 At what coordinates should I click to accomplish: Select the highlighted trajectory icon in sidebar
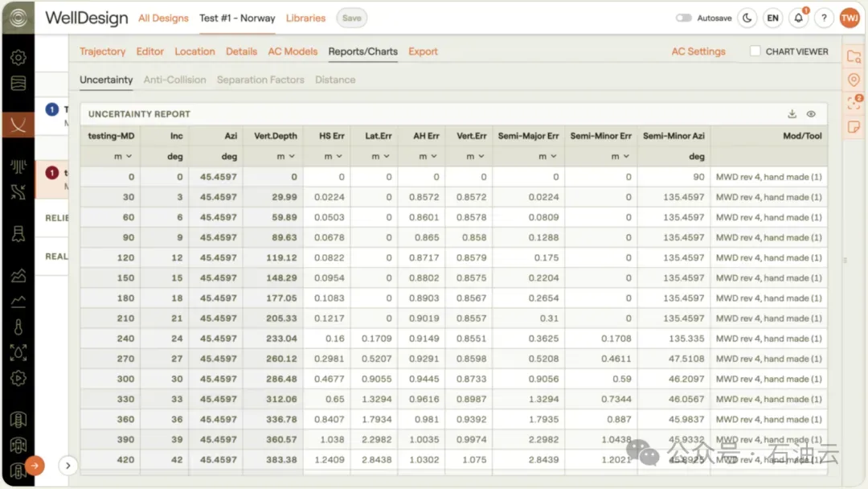coord(18,125)
